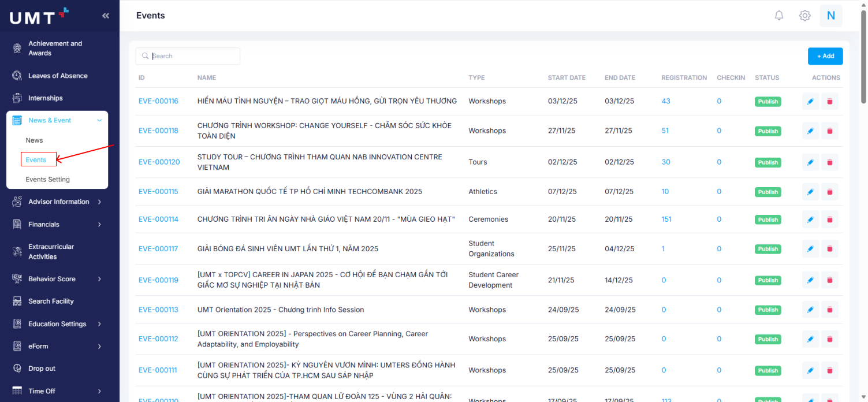Go to Leaves of Absence
This screenshot has height=402, width=868.
click(58, 76)
